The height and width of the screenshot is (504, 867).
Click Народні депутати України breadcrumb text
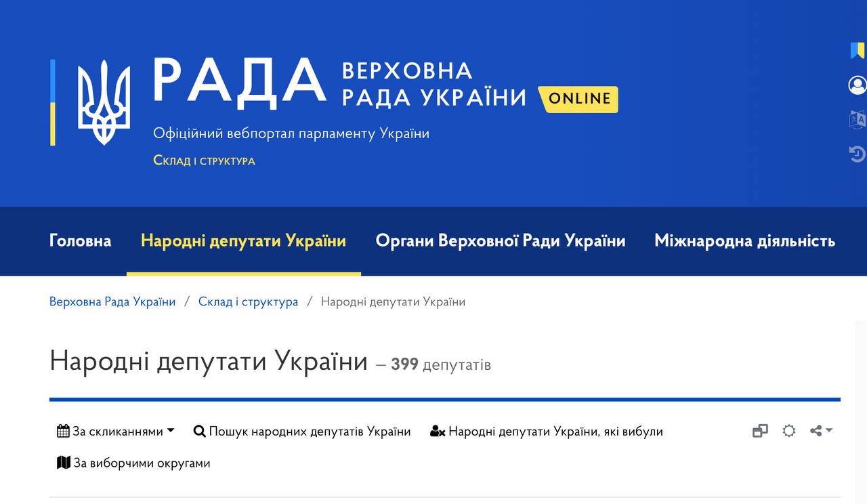coord(393,301)
